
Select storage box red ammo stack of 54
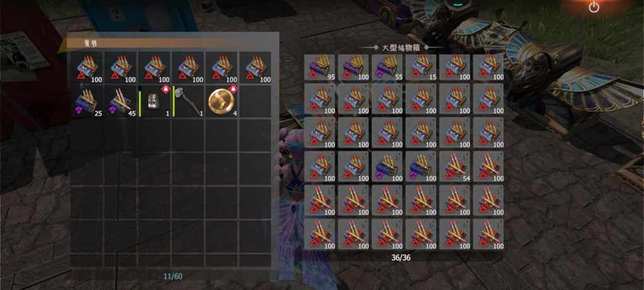[455, 166]
